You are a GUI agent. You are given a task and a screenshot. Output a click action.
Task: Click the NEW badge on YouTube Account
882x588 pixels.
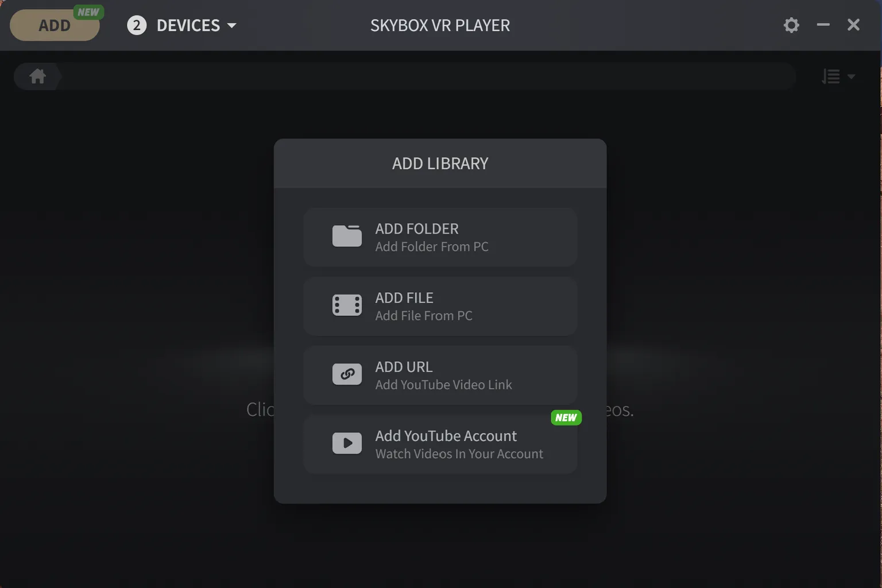coord(566,417)
